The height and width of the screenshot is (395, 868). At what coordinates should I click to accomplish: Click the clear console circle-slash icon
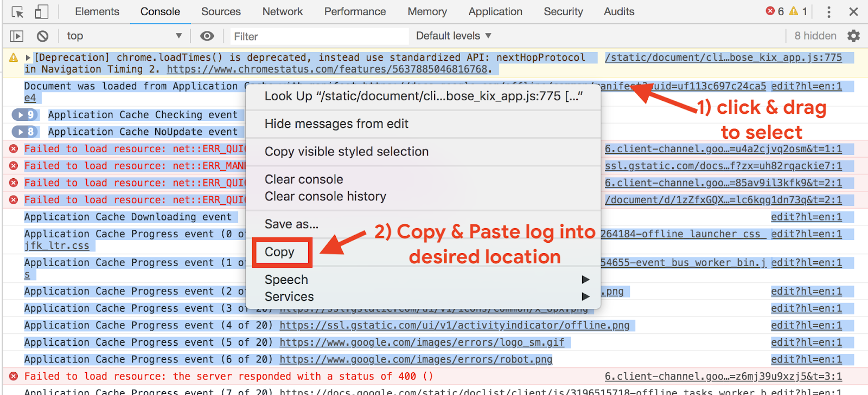[42, 36]
